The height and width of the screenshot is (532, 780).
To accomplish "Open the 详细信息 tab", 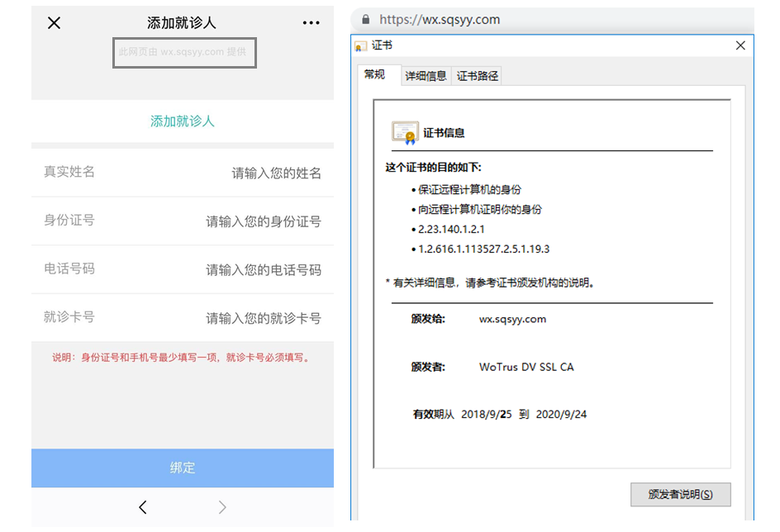I will click(x=426, y=76).
